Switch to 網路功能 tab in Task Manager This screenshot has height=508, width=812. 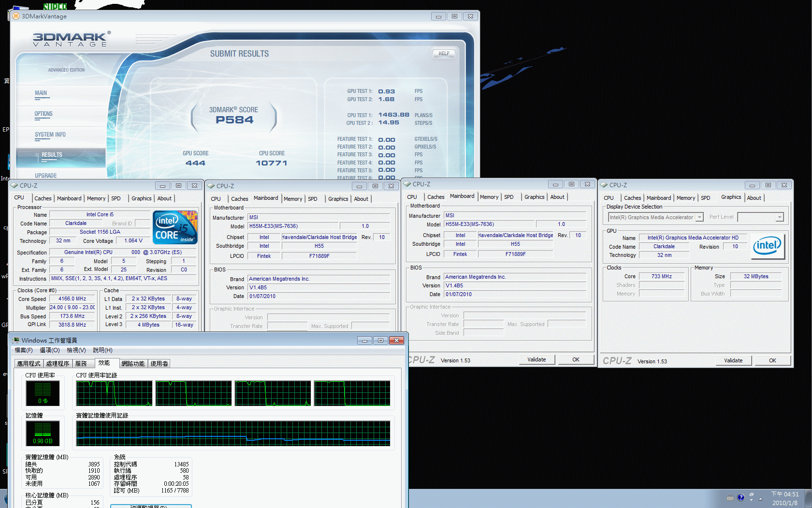point(133,363)
